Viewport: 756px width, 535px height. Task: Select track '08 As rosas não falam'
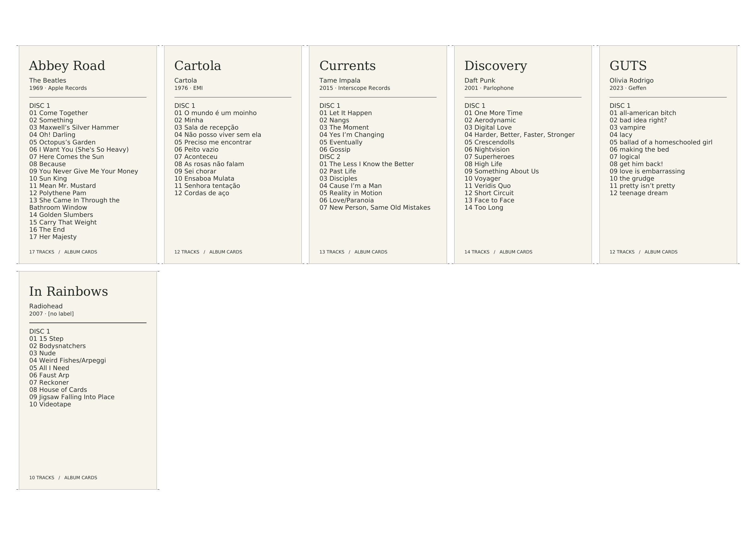[x=209, y=164]
